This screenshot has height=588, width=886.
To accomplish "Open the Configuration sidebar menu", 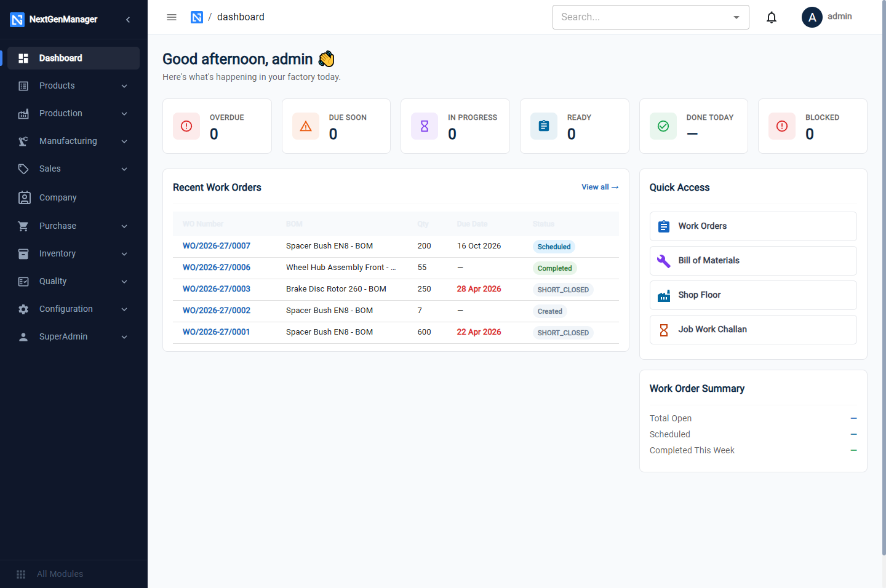I will 73,309.
